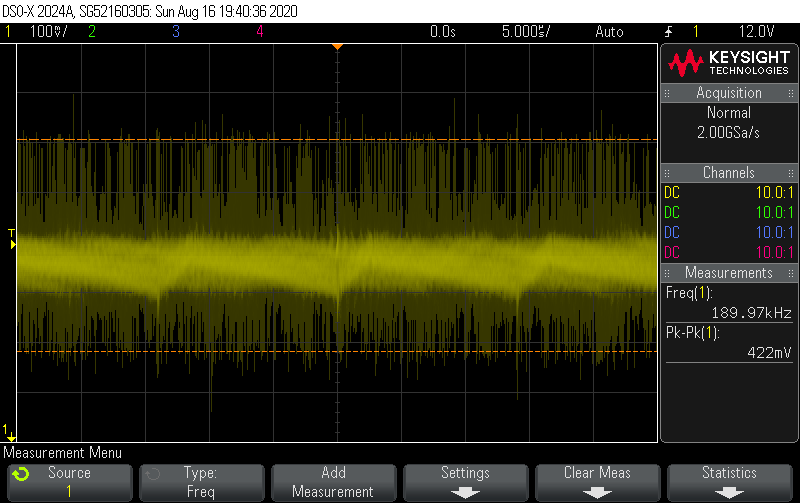Select the channel 4 indicator in status bar
Viewport: 800px width, 503px height.
pyautogui.click(x=260, y=32)
